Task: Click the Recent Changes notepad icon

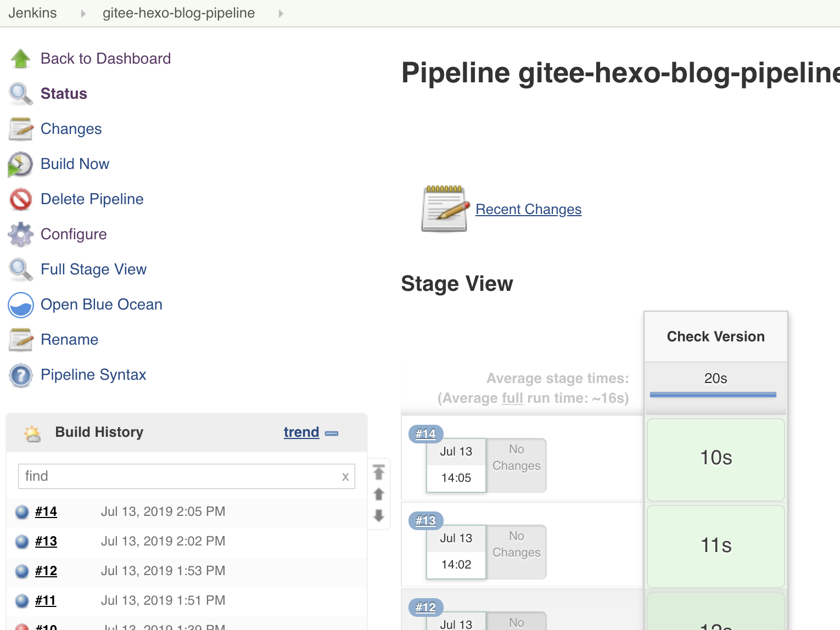Action: pos(445,209)
